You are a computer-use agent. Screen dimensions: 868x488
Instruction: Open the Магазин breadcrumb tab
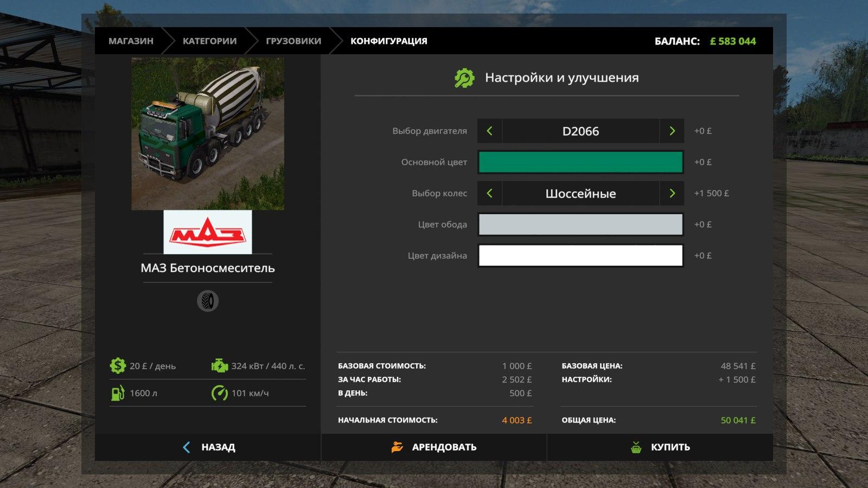(131, 41)
